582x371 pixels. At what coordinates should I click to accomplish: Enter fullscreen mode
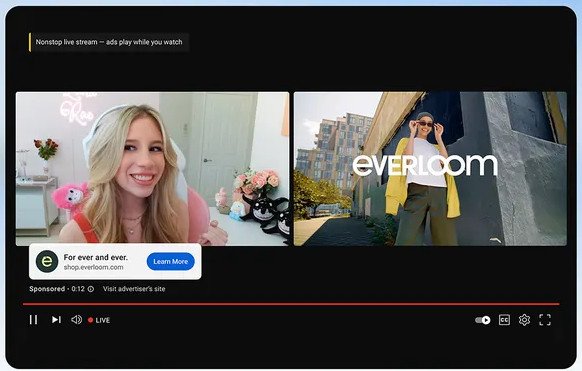[545, 320]
